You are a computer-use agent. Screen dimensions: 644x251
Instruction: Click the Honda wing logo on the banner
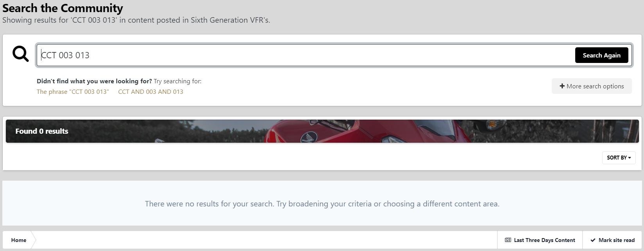(309, 137)
